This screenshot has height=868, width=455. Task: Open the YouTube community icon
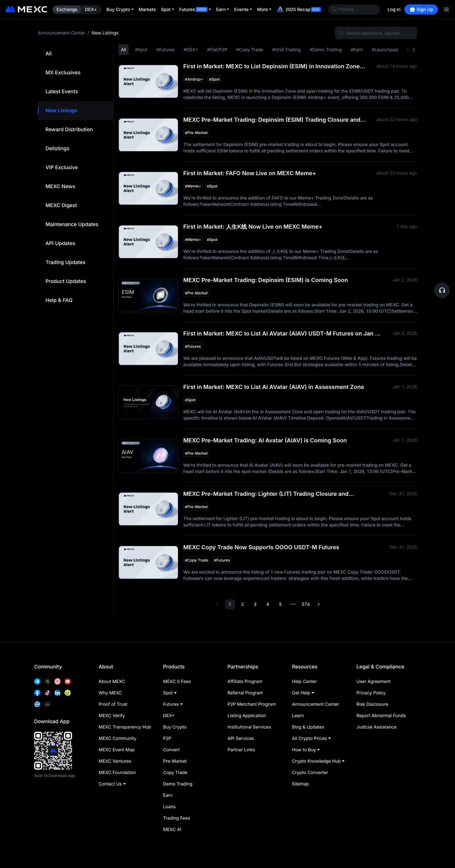pos(68,681)
